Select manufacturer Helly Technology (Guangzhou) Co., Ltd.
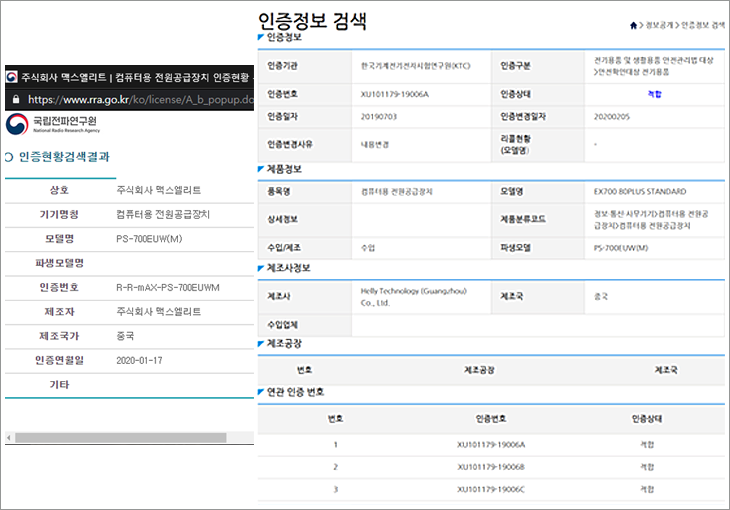Image resolution: width=730 pixels, height=510 pixels. tap(413, 297)
